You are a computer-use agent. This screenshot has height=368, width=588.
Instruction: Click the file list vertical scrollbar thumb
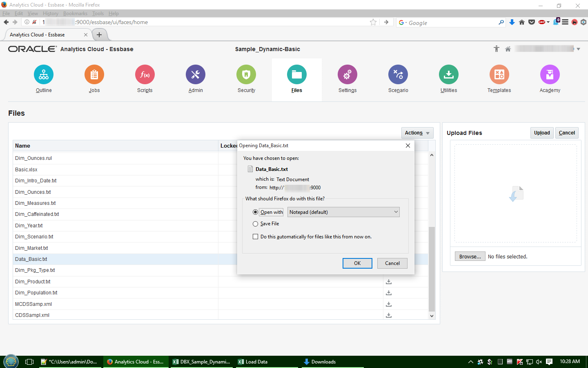[x=432, y=269]
